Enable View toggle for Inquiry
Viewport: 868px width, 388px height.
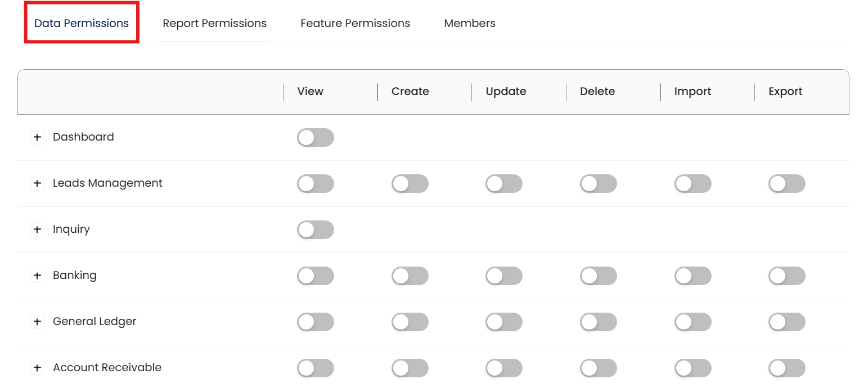(315, 229)
